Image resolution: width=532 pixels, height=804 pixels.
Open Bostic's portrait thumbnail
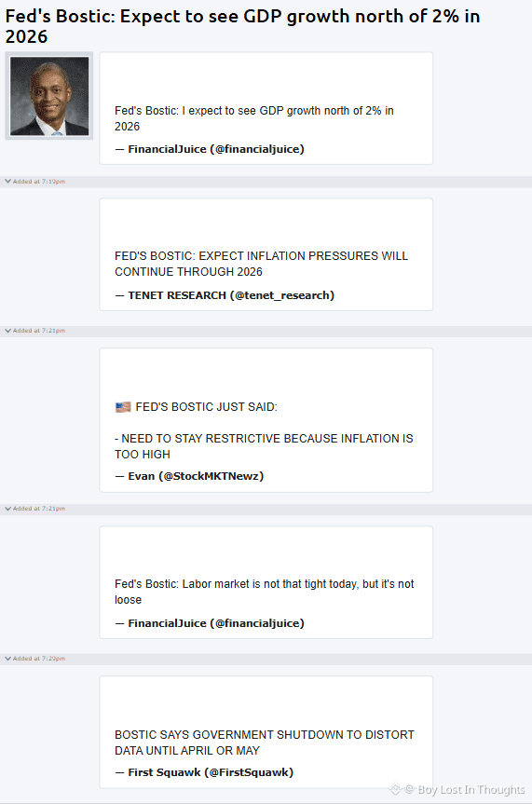(x=49, y=96)
